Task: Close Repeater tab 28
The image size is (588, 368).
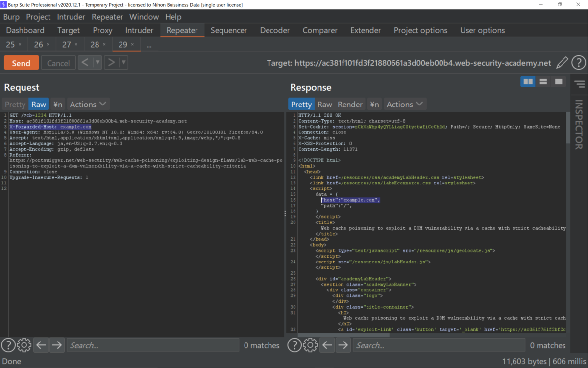Action: tap(104, 45)
